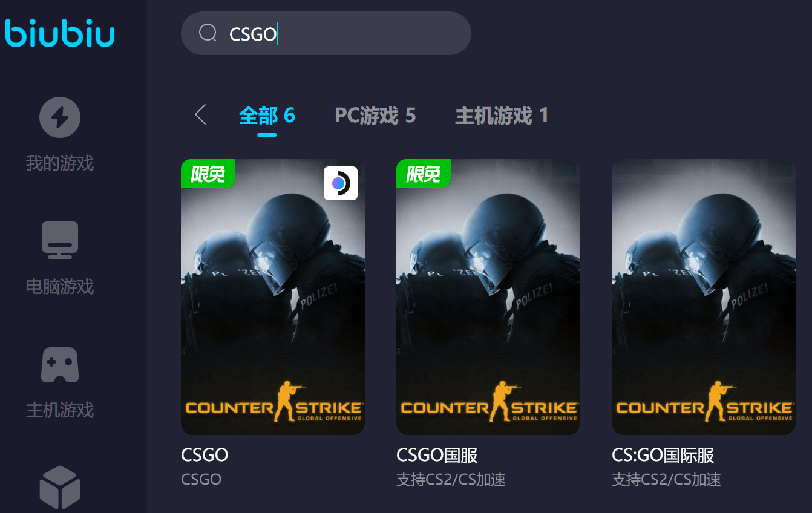Click the 限免 badge on first CSGO card
The image size is (812, 513).
208,174
